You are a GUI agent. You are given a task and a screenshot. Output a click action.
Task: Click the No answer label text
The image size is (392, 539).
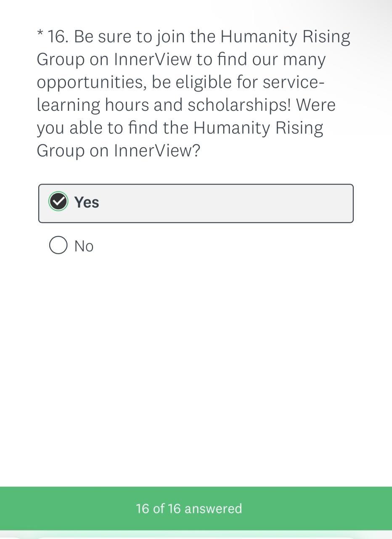84,246
